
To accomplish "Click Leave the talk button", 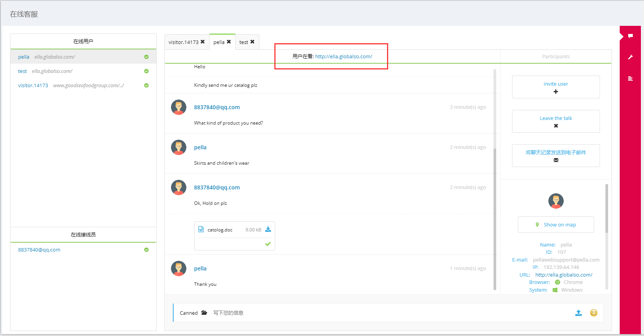I will [556, 122].
